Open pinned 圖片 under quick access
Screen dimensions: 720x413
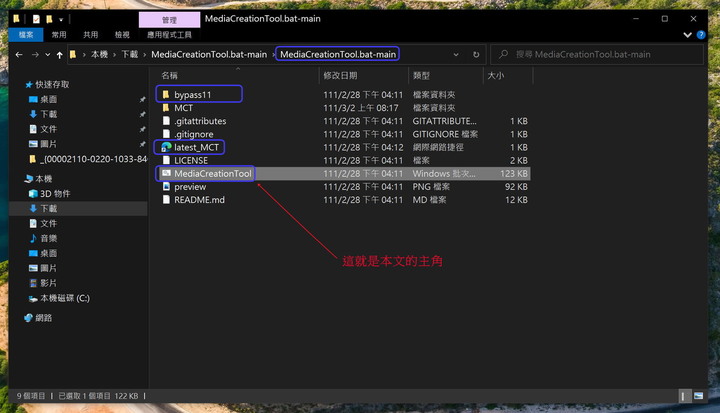pos(43,144)
